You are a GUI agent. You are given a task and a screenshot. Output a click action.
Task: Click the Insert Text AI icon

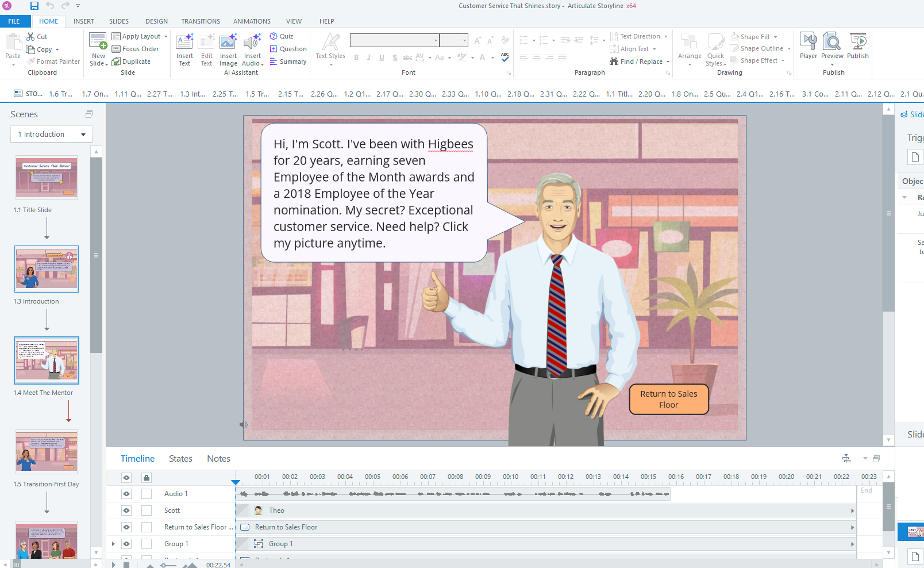point(184,42)
